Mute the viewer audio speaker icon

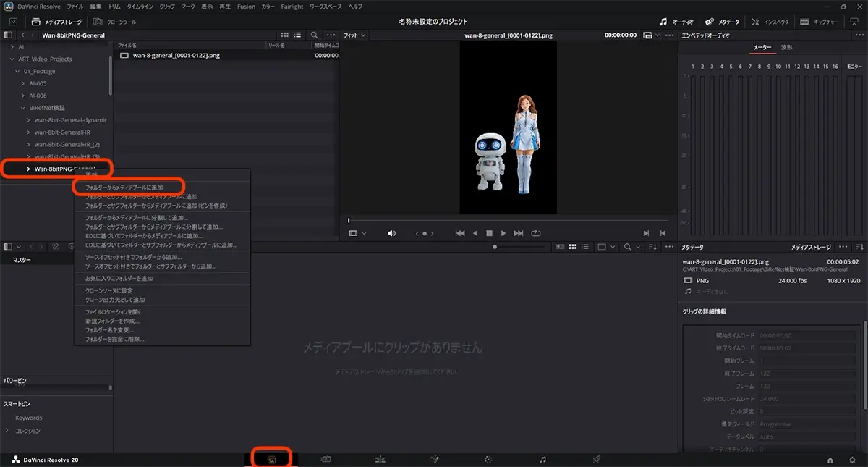point(391,232)
